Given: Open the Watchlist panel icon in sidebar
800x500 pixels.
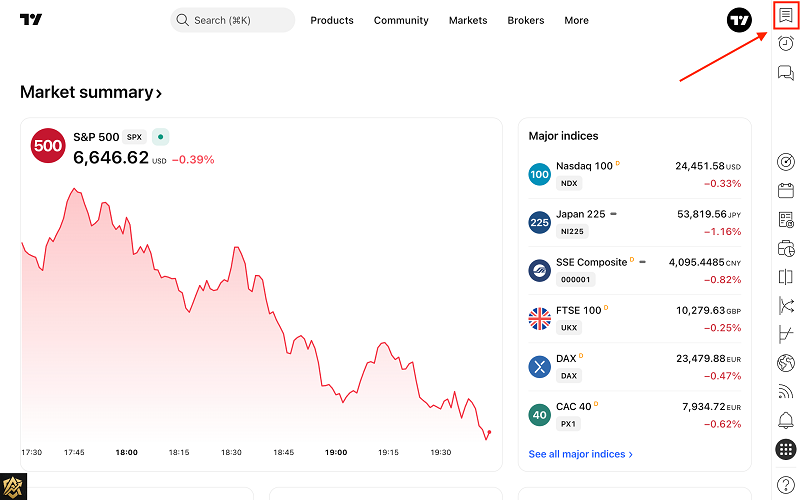Looking at the screenshot, I should pos(786,15).
